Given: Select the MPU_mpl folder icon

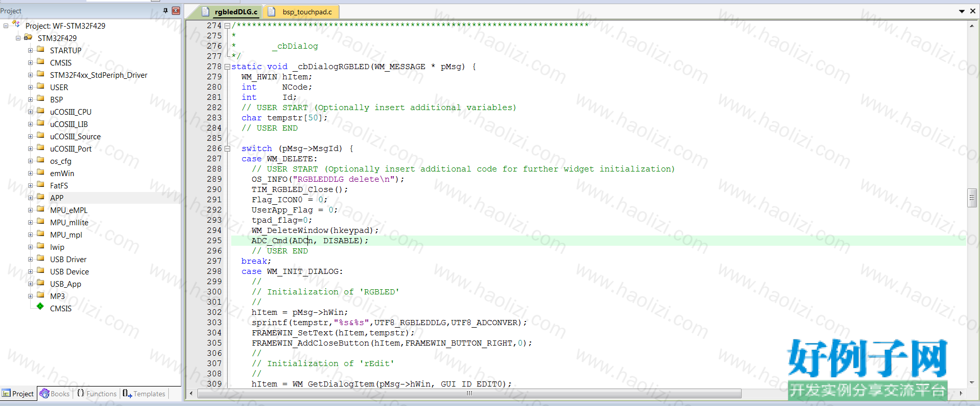Looking at the screenshot, I should pos(40,234).
